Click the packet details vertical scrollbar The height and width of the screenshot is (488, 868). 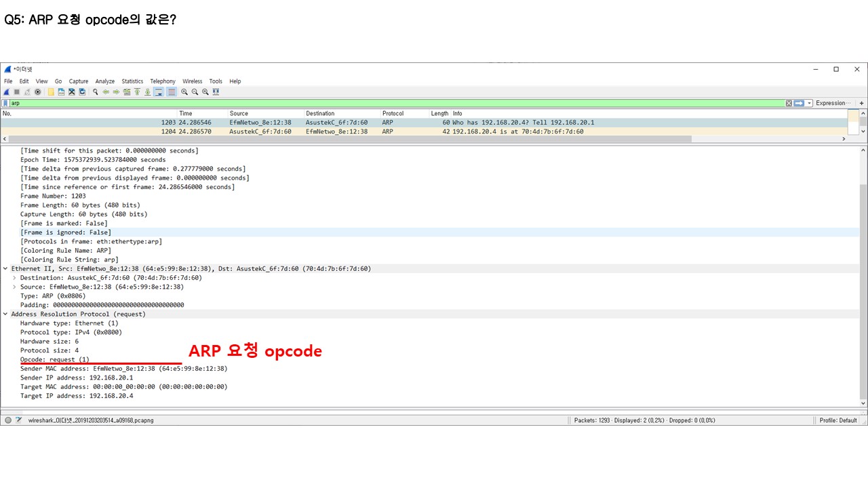point(863,291)
